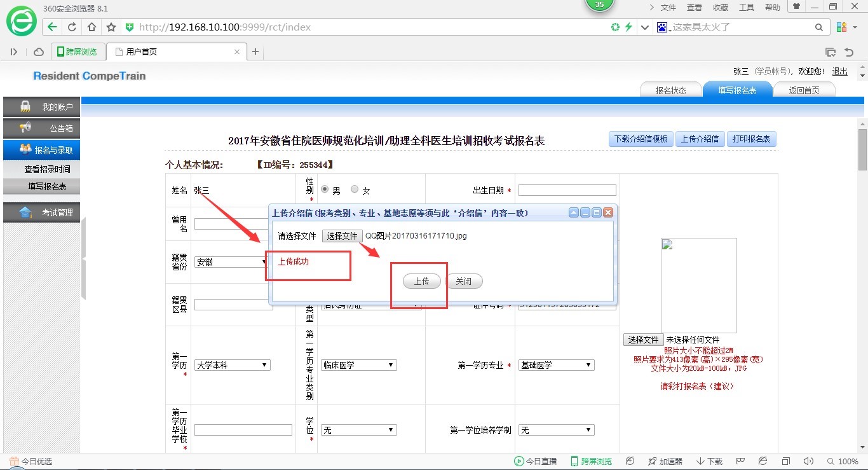Click the 100% zoom control in the status bar
Viewport: 868px width, 470px height.
843,461
